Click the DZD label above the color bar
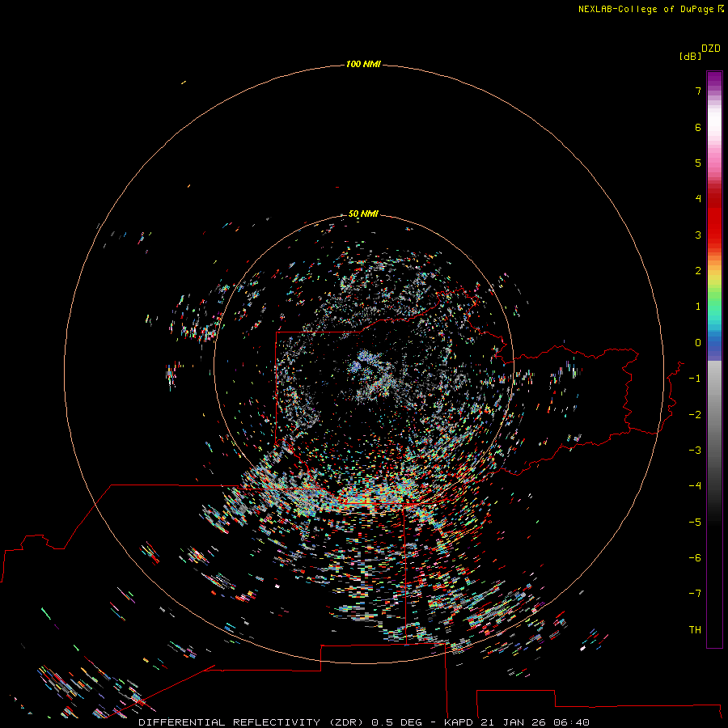The image size is (728, 728). point(711,49)
